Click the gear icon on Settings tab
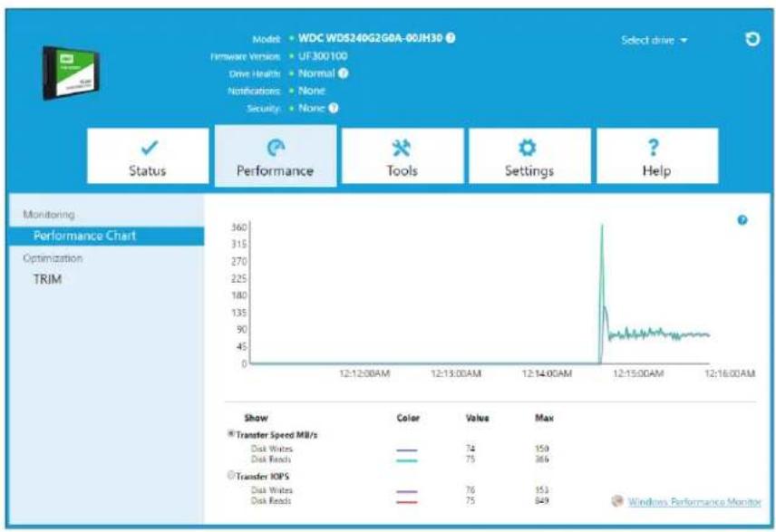Screen dimensions: 776x532 (527, 148)
